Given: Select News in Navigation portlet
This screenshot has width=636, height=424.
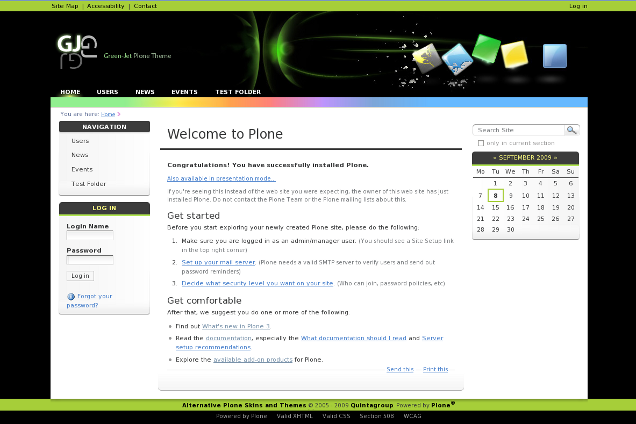Looking at the screenshot, I should click(80, 155).
